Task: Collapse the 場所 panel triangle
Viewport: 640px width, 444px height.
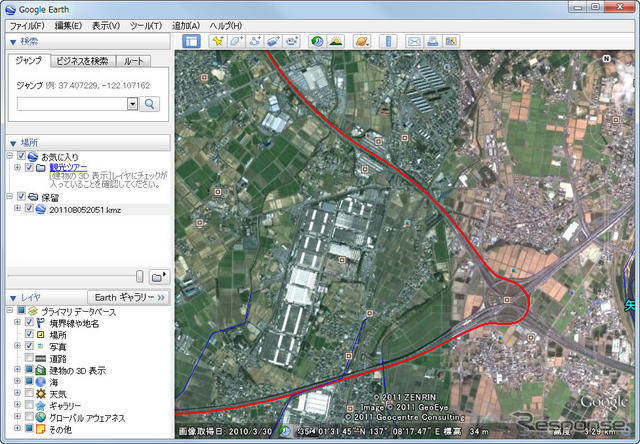Action: [x=13, y=143]
